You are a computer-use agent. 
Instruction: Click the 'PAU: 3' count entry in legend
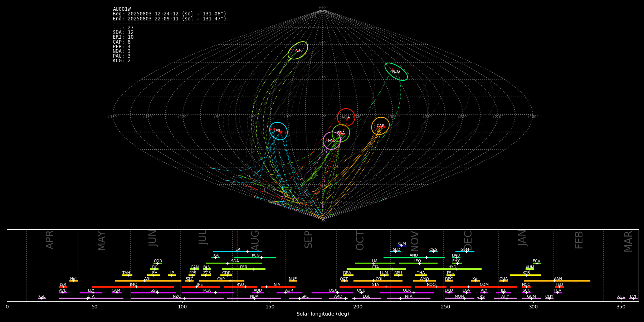(122, 56)
